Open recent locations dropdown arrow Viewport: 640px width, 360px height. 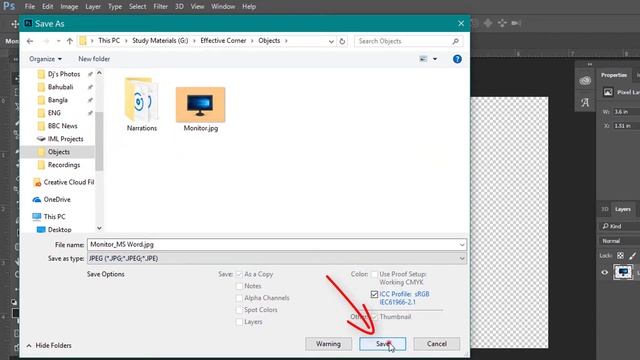(58, 41)
